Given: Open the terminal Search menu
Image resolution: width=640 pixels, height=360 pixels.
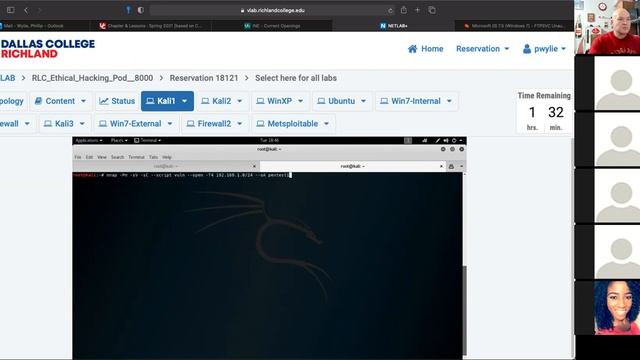Looking at the screenshot, I should 118,157.
